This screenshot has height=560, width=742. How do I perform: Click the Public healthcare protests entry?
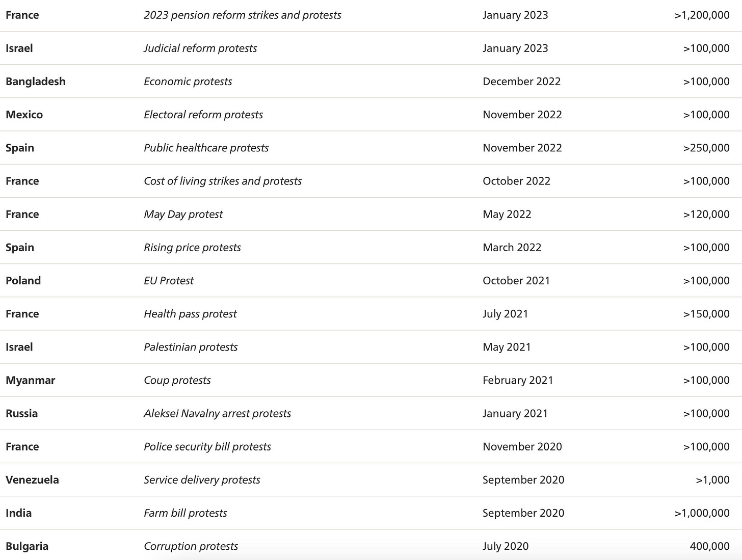206,148
